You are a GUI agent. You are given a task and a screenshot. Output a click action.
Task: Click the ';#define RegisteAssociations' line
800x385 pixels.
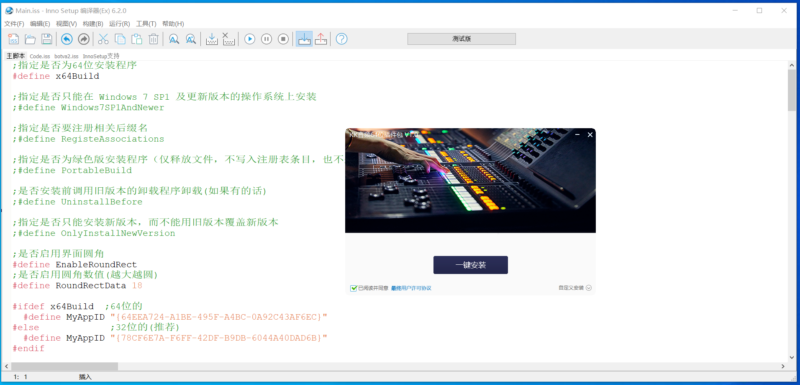89,139
